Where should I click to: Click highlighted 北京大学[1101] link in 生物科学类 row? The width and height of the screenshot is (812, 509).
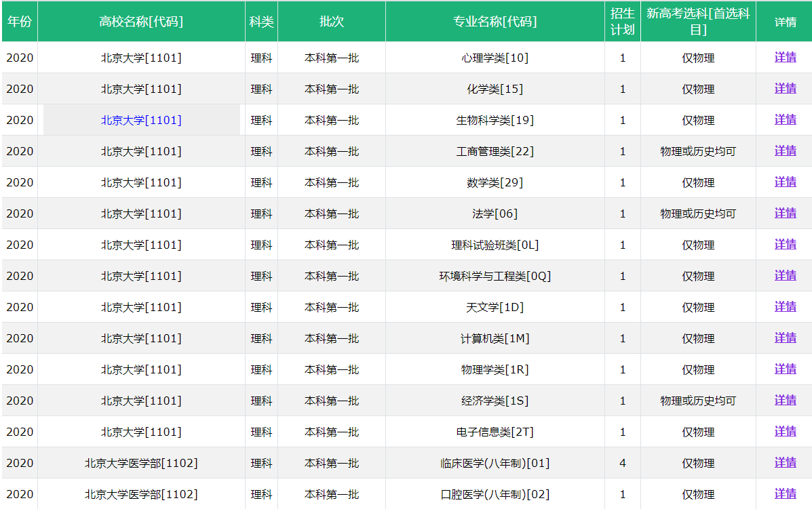141,120
